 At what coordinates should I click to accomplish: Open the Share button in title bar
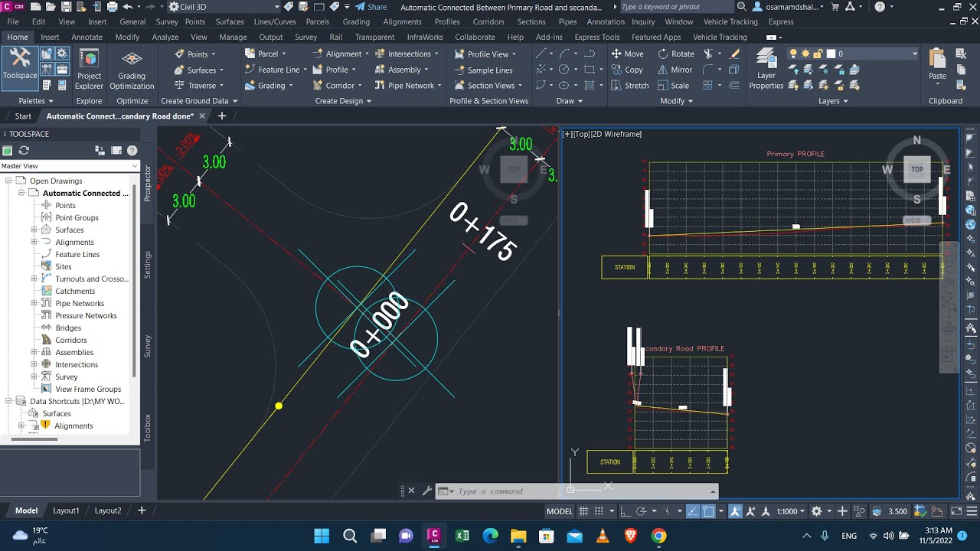pyautogui.click(x=371, y=7)
